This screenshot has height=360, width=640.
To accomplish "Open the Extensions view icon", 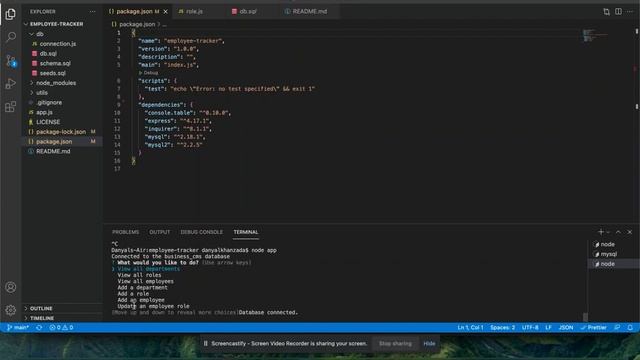I will click(11, 107).
